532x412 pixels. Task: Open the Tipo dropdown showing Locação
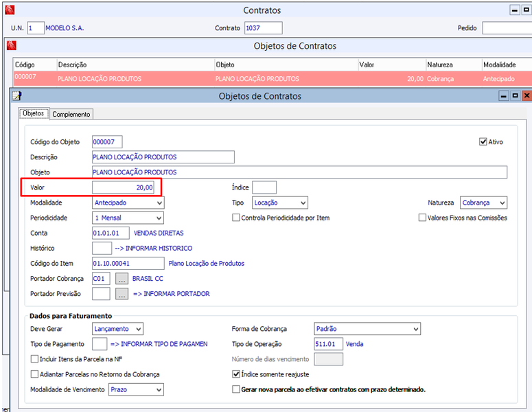[x=280, y=203]
